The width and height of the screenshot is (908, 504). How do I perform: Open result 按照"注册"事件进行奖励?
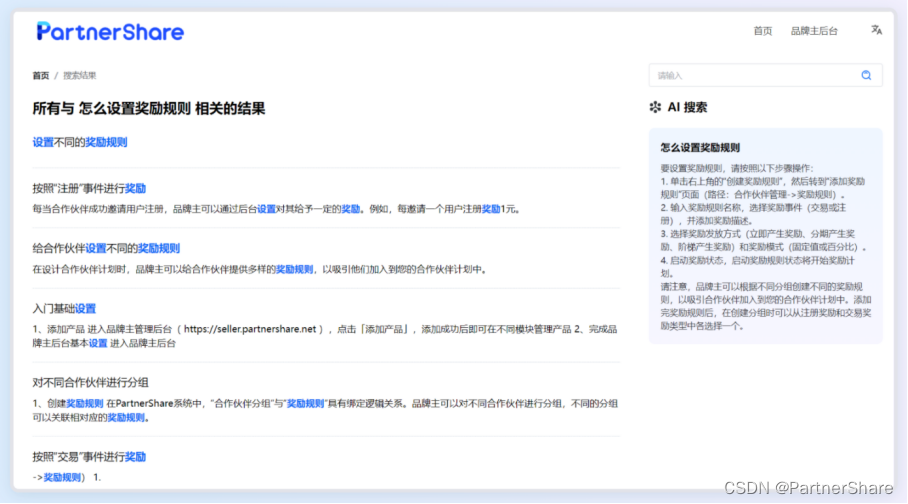pyautogui.click(x=89, y=188)
